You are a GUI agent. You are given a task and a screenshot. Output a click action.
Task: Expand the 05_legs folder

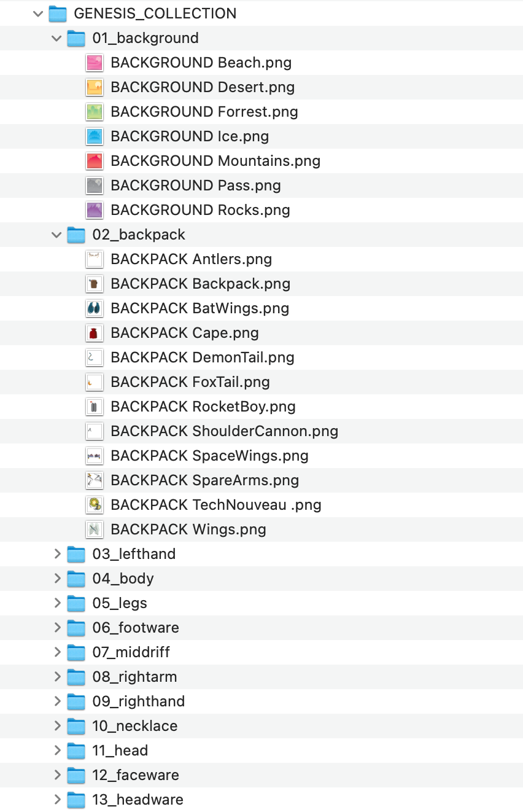57,603
